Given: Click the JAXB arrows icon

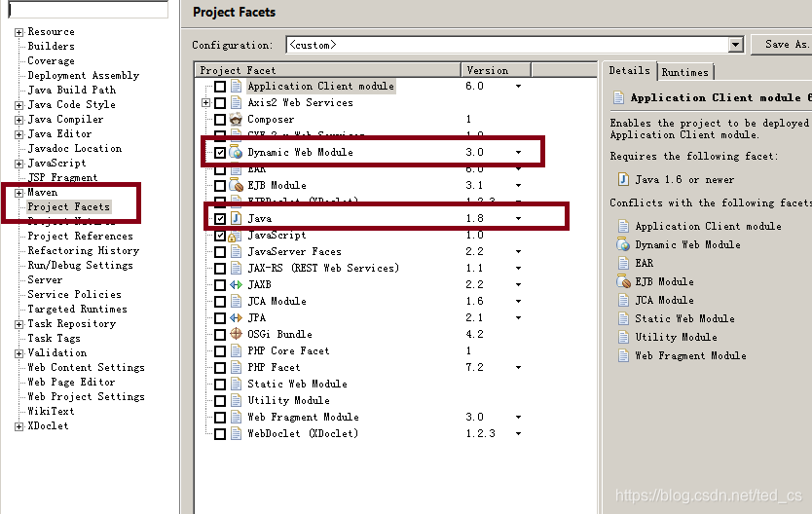Looking at the screenshot, I should (237, 284).
